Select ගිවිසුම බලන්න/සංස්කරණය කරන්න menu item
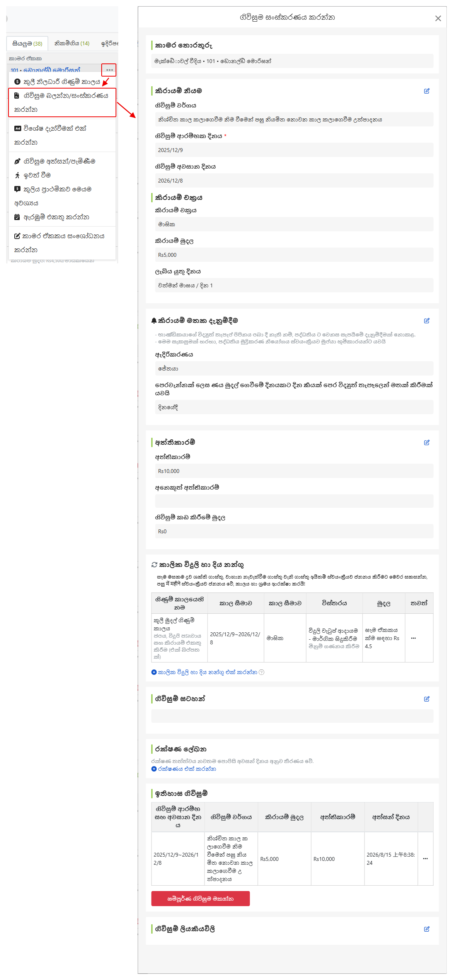 (62, 102)
